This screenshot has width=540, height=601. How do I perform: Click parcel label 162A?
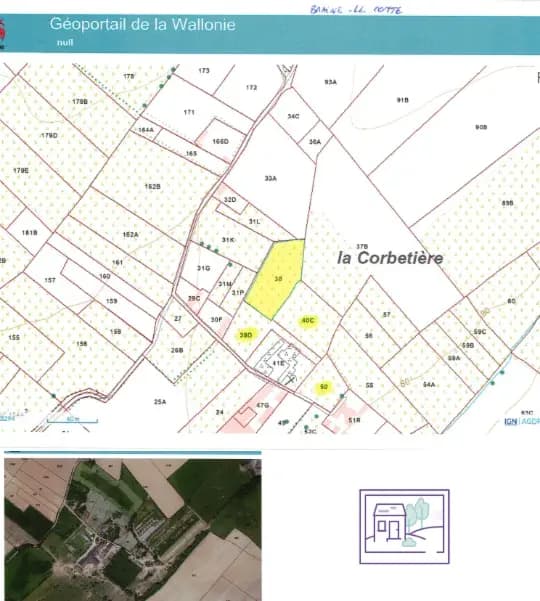tap(130, 234)
